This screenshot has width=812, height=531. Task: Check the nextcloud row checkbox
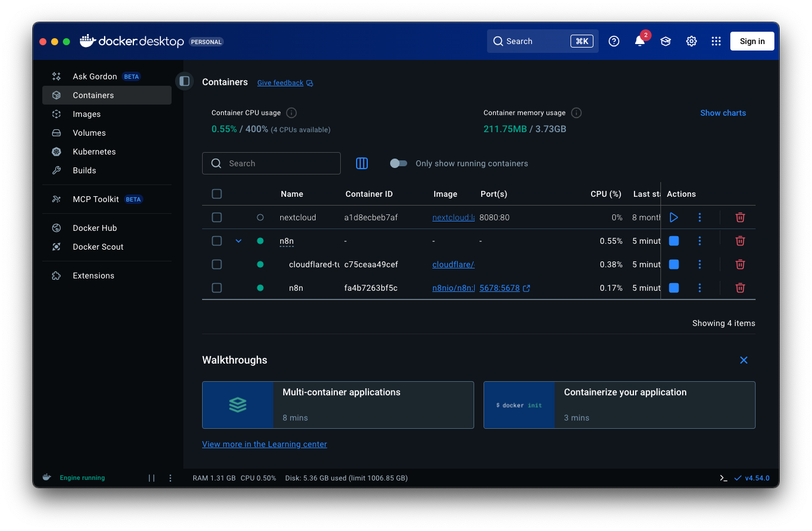(217, 217)
